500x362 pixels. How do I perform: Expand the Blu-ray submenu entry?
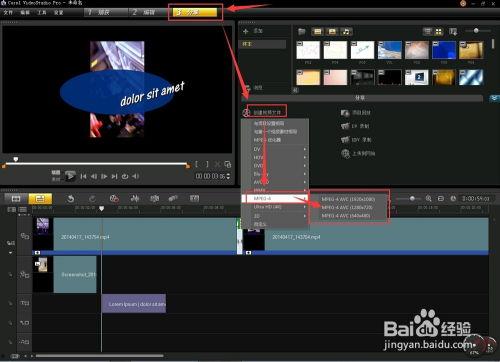click(x=275, y=174)
